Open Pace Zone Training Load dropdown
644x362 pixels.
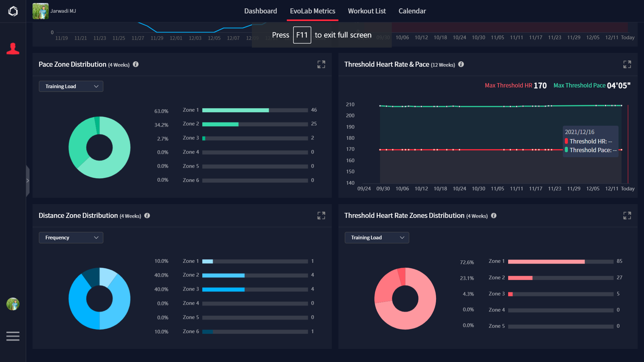[x=71, y=86]
